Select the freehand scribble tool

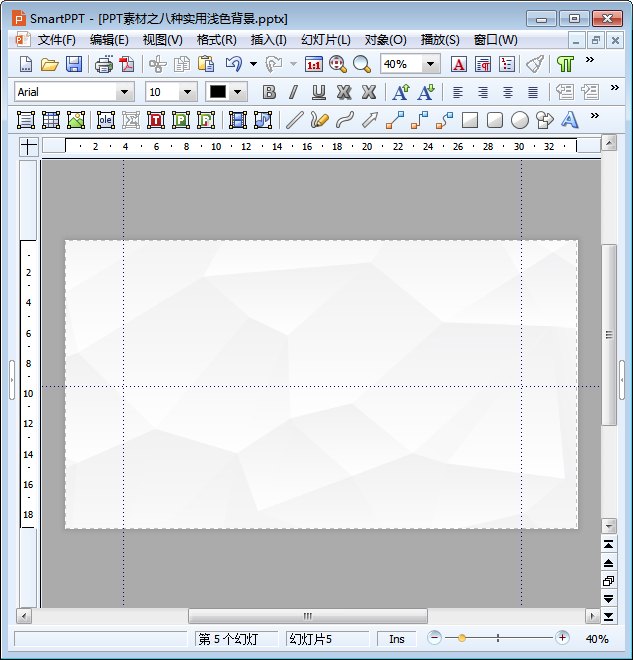319,120
